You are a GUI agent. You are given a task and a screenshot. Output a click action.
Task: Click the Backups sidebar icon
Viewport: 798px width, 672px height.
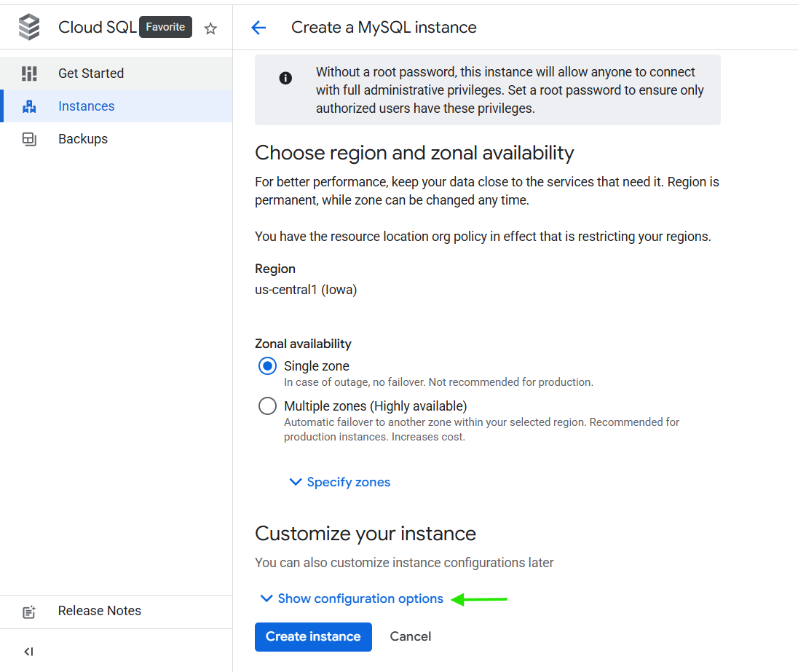(x=29, y=139)
